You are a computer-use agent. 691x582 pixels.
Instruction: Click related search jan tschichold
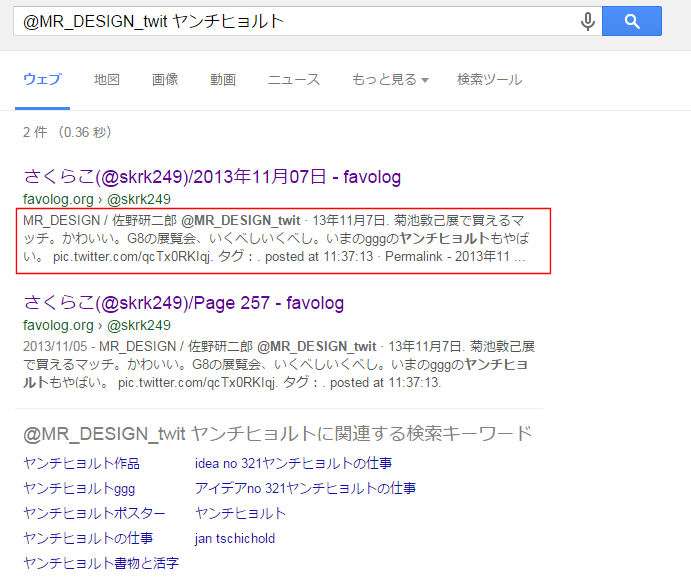click(x=235, y=538)
